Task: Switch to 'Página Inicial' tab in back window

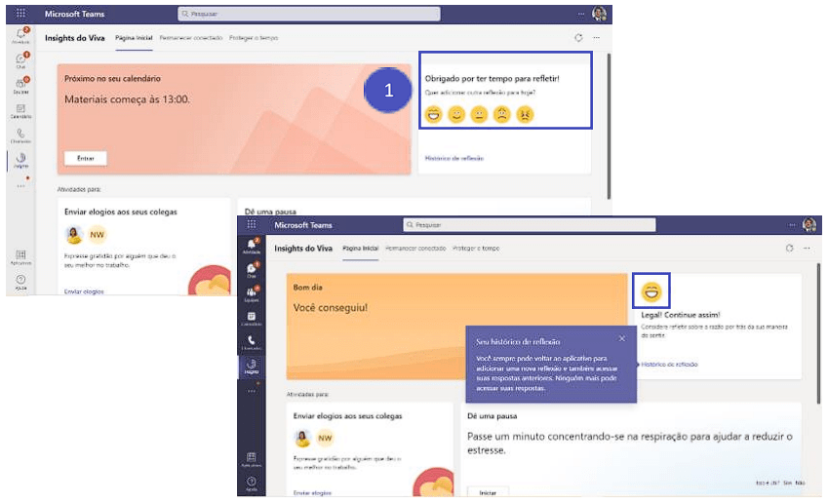Action: (134, 37)
